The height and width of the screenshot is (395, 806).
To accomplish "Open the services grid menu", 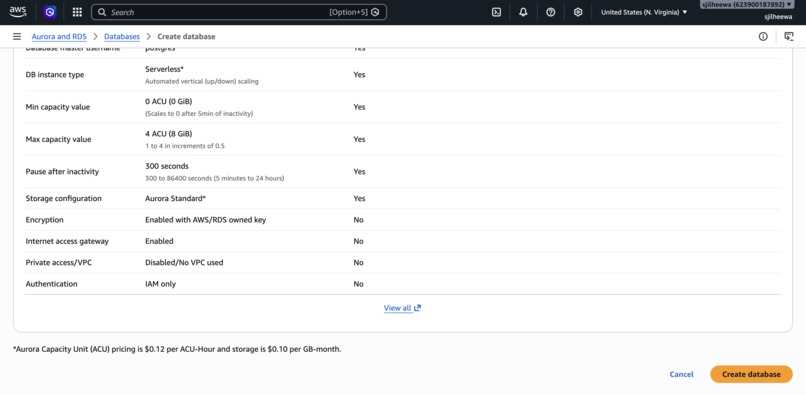I will [x=77, y=12].
